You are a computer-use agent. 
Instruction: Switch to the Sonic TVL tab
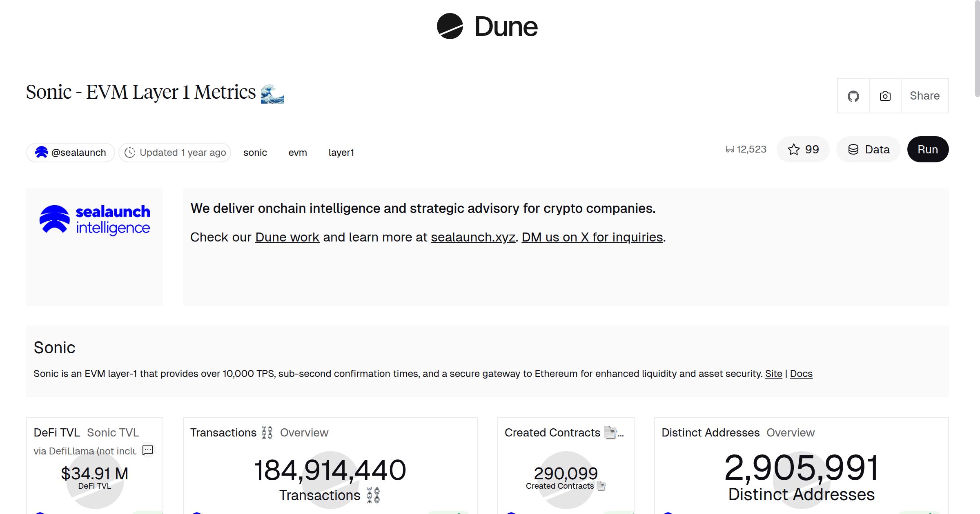[x=112, y=432]
